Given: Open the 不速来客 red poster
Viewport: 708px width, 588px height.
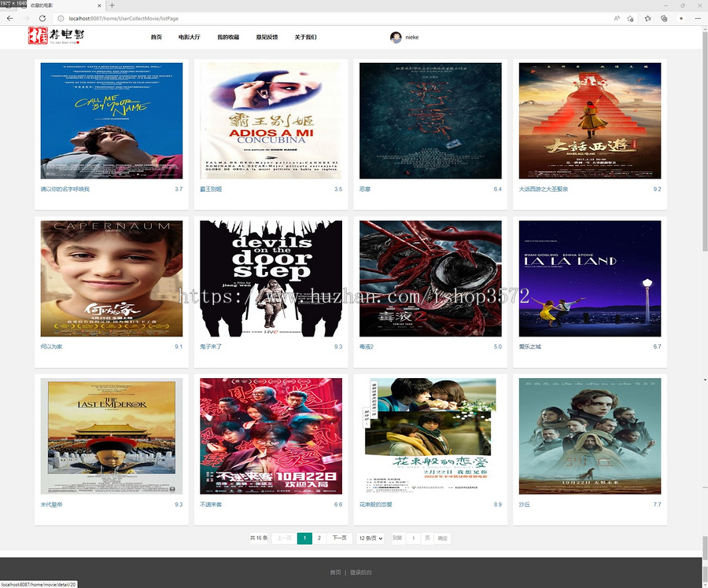Looking at the screenshot, I should [271, 436].
